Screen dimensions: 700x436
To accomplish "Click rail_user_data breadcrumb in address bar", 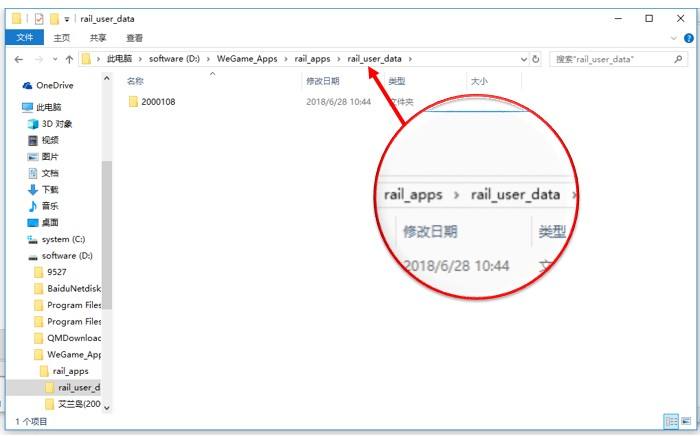I will (x=374, y=58).
